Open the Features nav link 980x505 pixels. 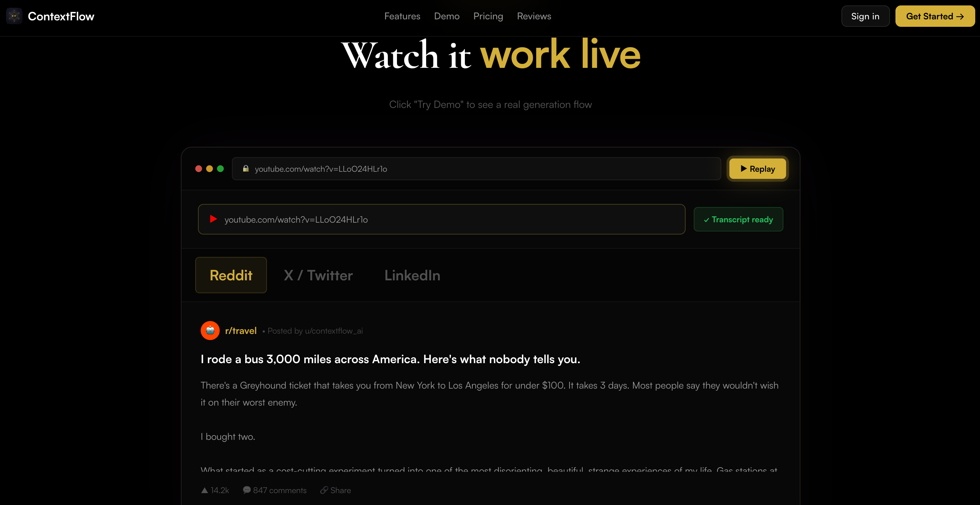point(402,16)
